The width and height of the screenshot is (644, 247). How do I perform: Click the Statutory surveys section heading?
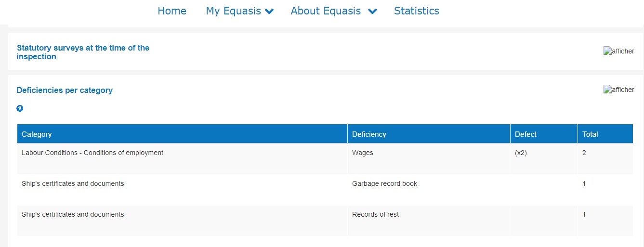click(83, 52)
